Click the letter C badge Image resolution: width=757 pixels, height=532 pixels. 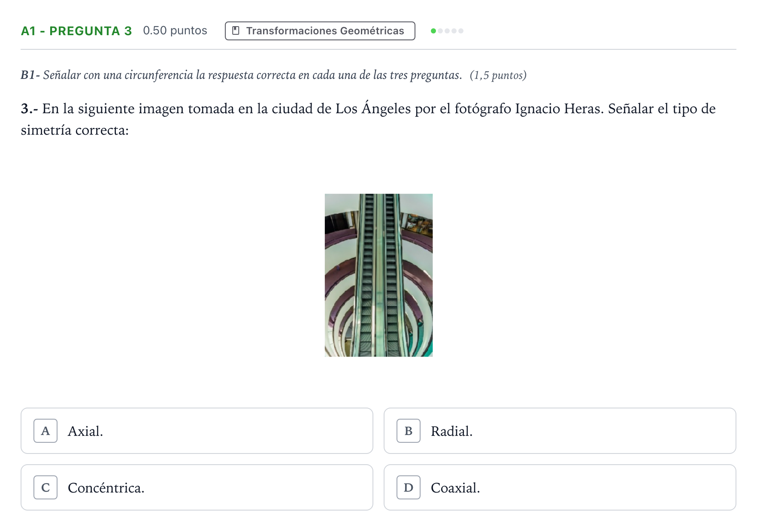pos(45,487)
